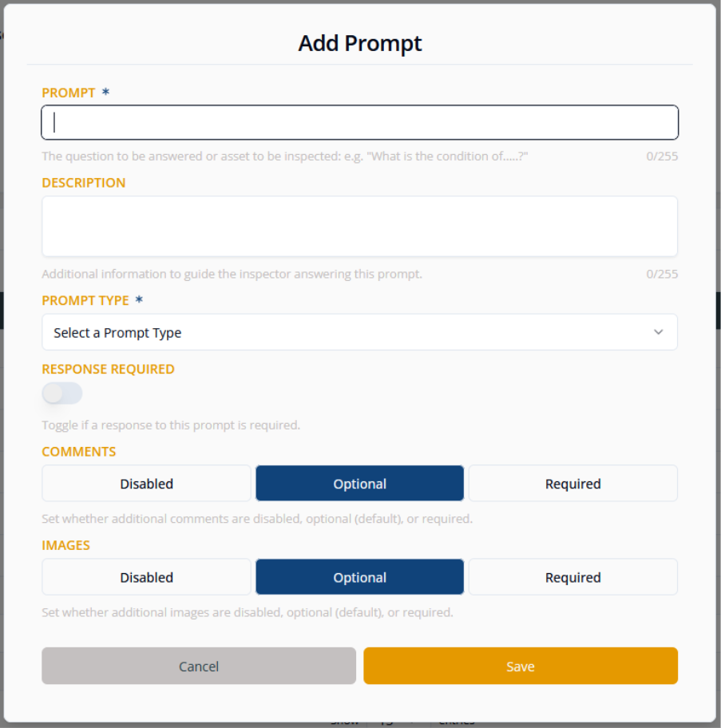Click the chevron arrow in Prompt Type selector

point(658,332)
